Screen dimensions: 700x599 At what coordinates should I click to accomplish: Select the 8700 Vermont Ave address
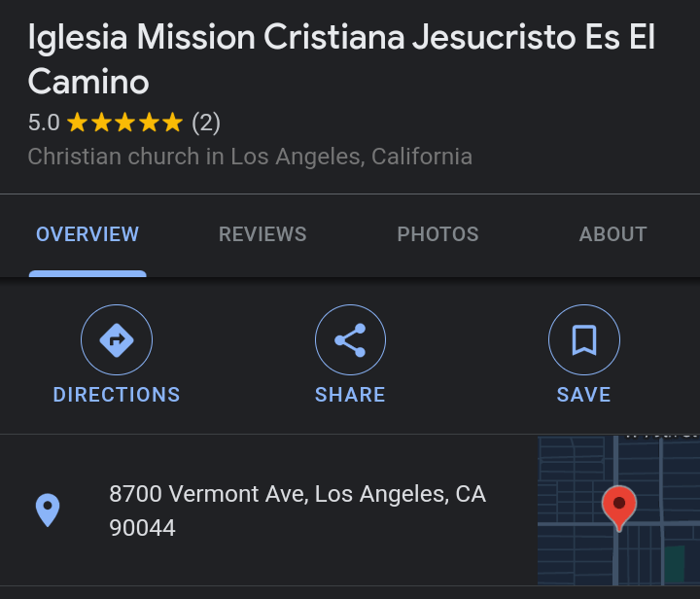point(297,511)
